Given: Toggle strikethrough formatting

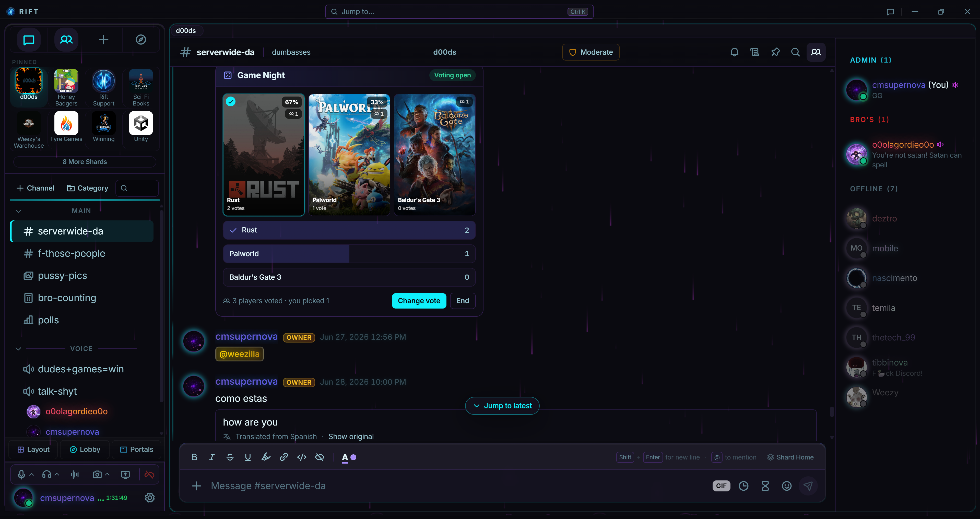Looking at the screenshot, I should click(x=230, y=457).
